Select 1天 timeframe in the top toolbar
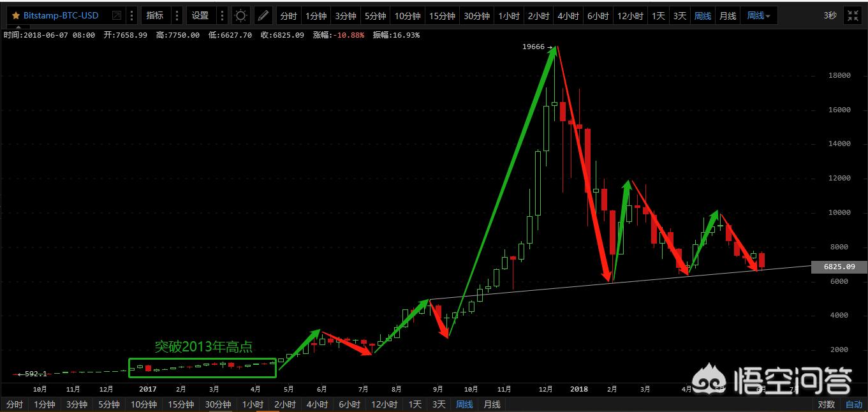The height and width of the screenshot is (412, 868). click(658, 15)
